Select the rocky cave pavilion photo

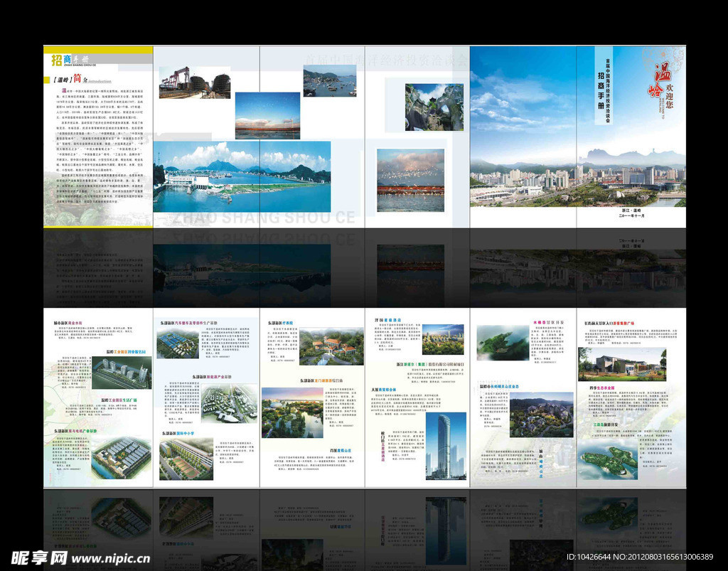pyautogui.click(x=434, y=107)
